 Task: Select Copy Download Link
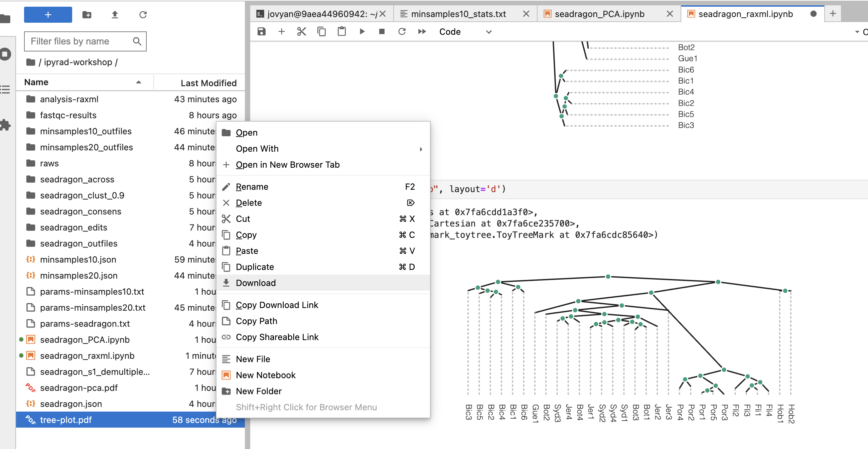click(x=323, y=305)
